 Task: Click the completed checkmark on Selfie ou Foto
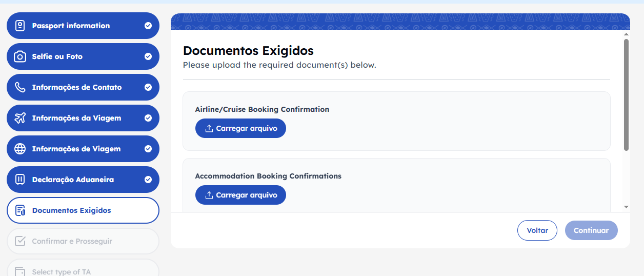[x=148, y=56]
